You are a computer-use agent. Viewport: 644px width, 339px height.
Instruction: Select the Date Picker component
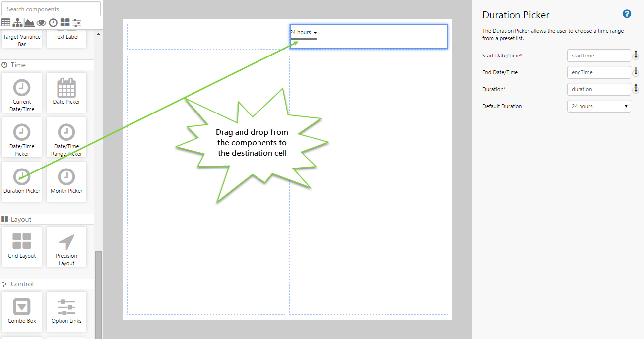66,92
